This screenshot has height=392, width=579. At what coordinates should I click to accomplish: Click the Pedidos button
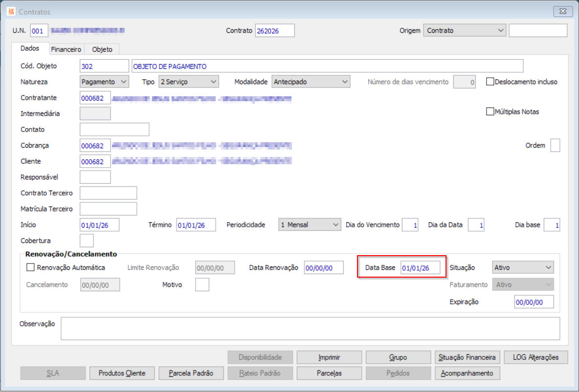(399, 373)
